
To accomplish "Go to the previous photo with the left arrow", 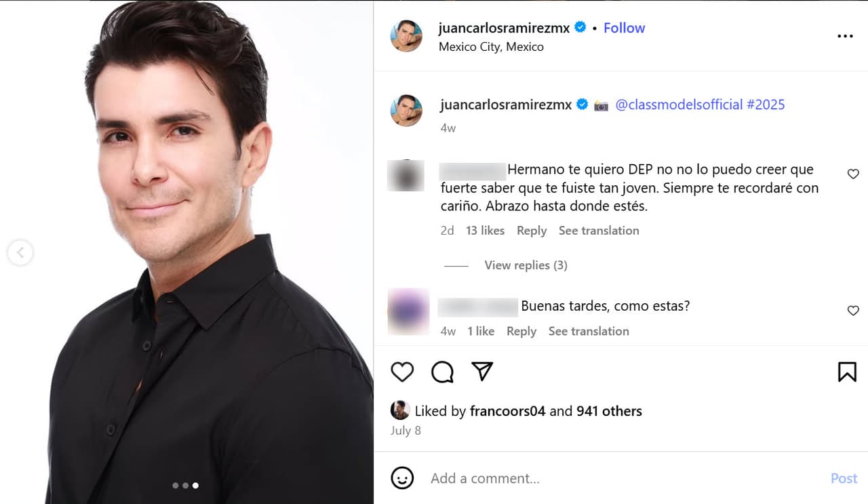I will (x=20, y=252).
